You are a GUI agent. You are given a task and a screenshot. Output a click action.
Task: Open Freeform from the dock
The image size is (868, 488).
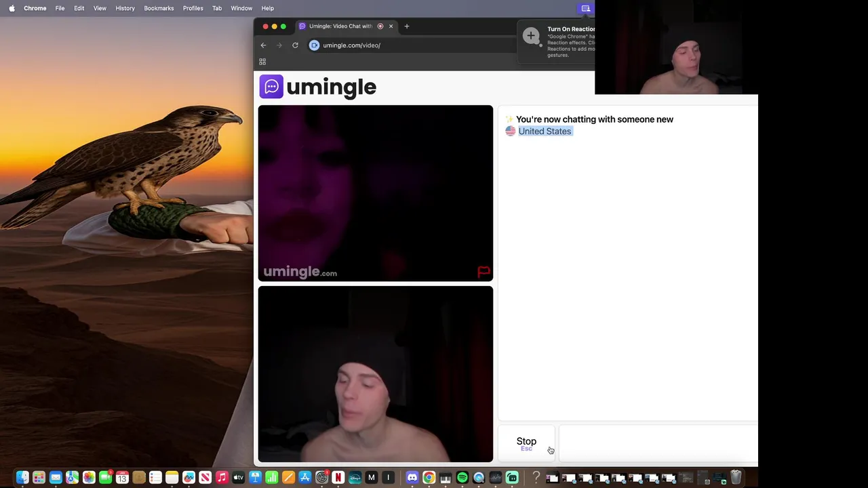[189, 478]
